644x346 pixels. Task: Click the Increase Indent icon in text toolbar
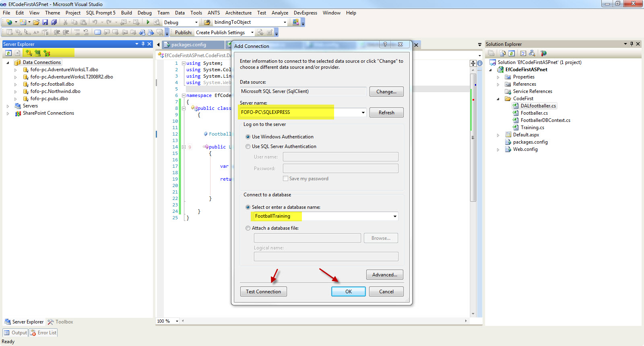tap(66, 32)
